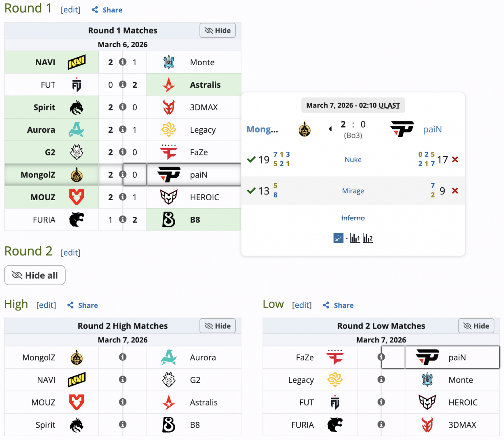Click info icon for Spirit vs B8 match
The image size is (504, 440).
pyautogui.click(x=123, y=424)
